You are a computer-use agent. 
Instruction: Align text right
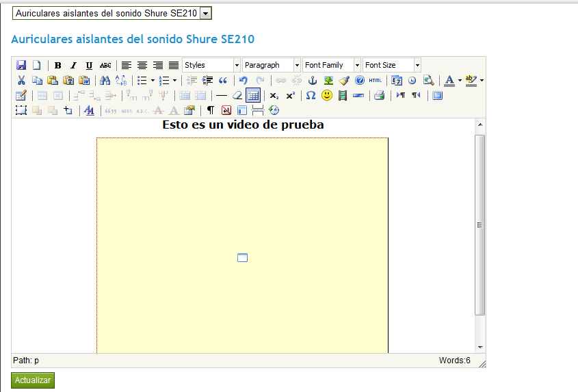tap(158, 65)
